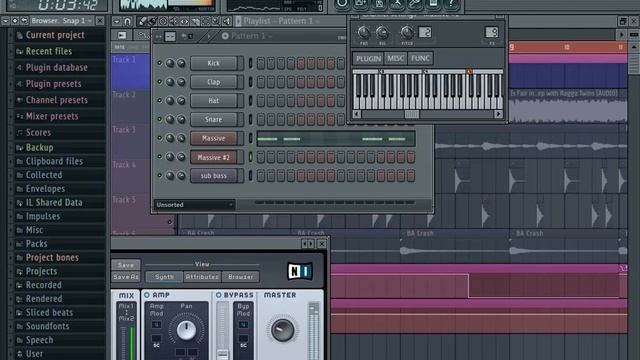Viewport: 640px width, 360px height.
Task: Click the round power-style icon in top toolbar
Action: (342, 4)
